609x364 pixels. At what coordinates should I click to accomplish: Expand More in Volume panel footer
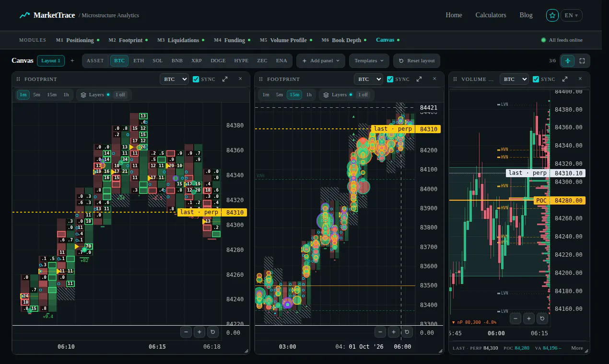coord(577,348)
